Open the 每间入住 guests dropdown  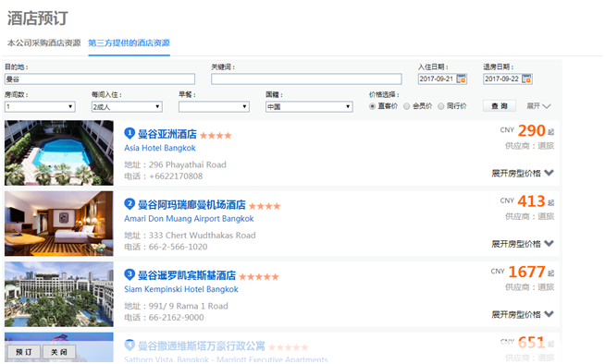pos(127,106)
